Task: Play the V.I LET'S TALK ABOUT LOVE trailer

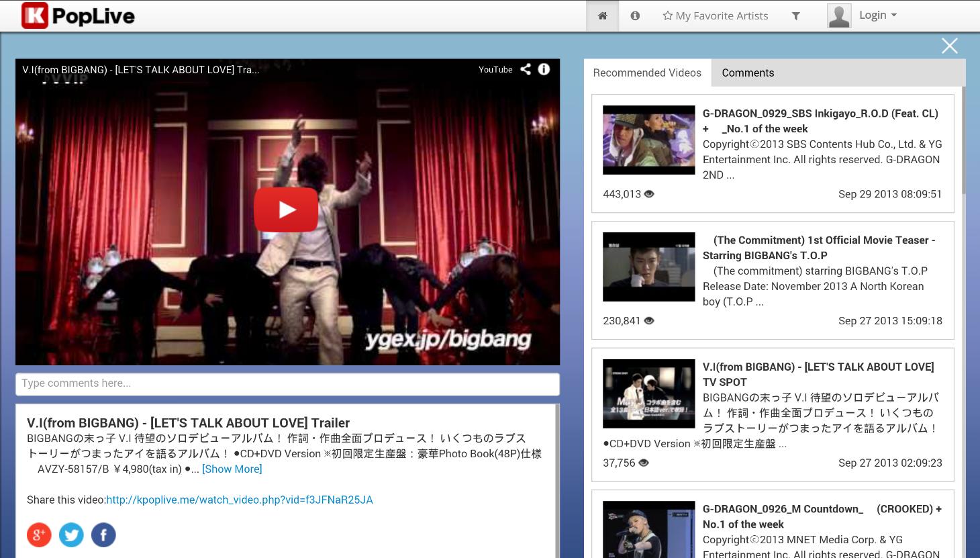Action: (x=286, y=210)
